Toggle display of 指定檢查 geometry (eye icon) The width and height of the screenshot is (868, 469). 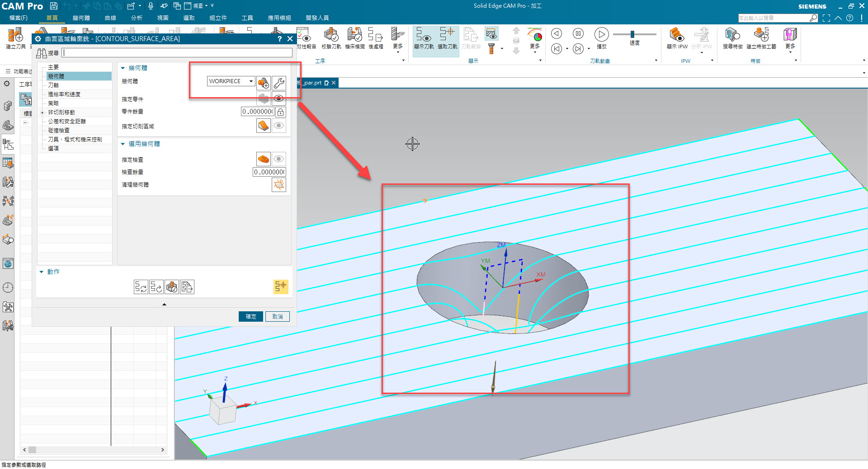(279, 159)
